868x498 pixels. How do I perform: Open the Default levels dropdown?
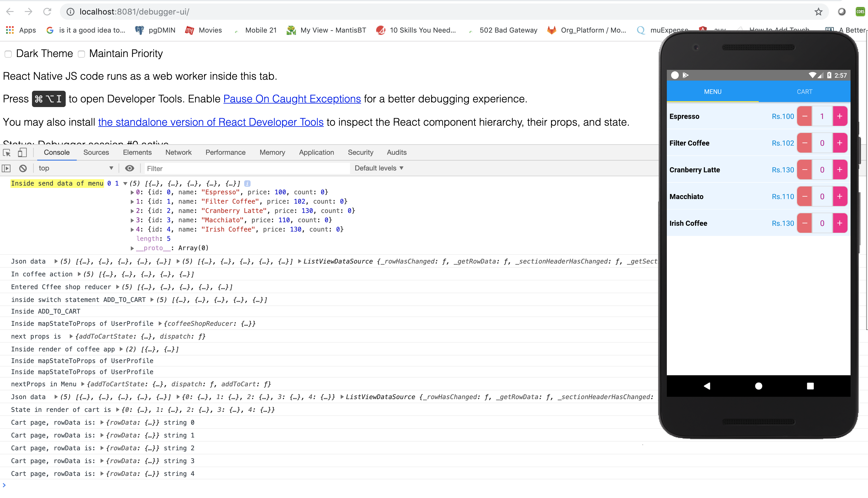[x=379, y=168]
